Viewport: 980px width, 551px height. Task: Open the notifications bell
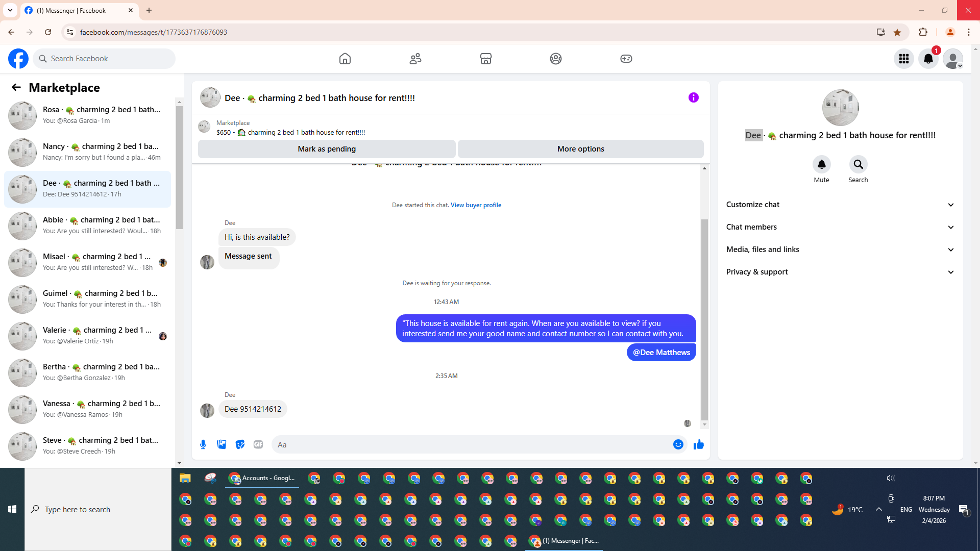(928, 59)
